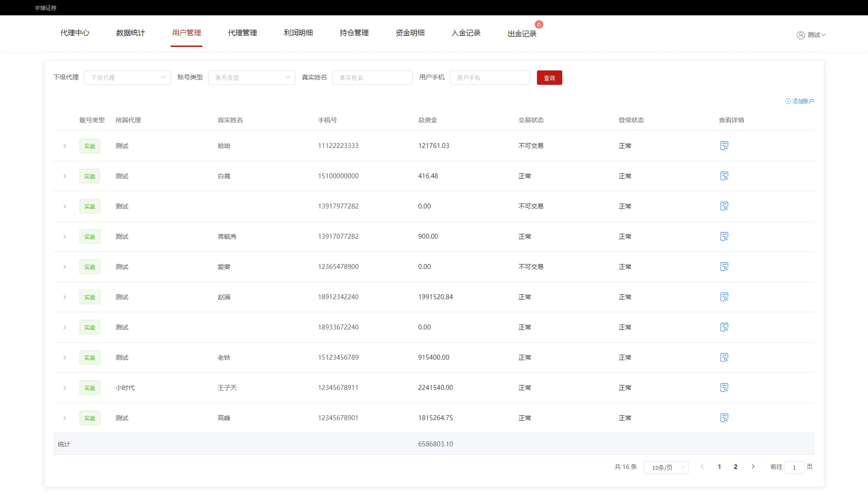The height and width of the screenshot is (496, 868).
Task: View details for user 高峰
Action: coord(724,418)
